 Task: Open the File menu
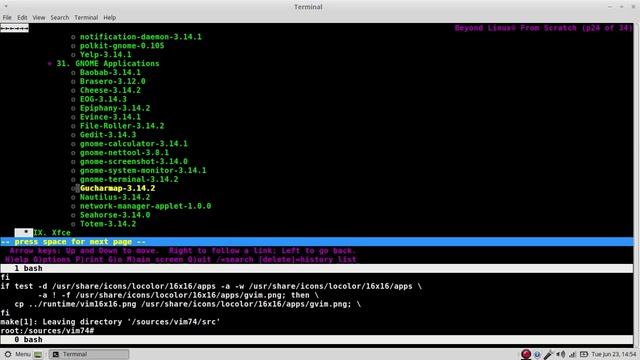pos(7,18)
